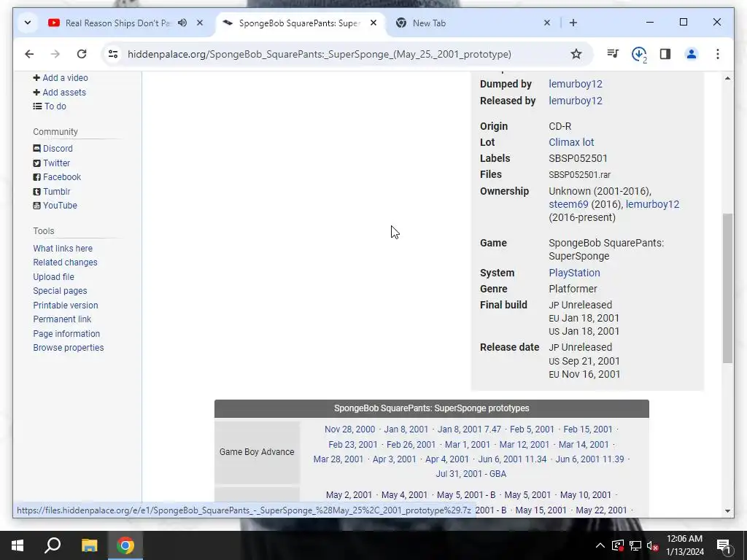Mute the YouTube tab audio icon
Viewport: 747px width, 560px height.
pyautogui.click(x=182, y=23)
